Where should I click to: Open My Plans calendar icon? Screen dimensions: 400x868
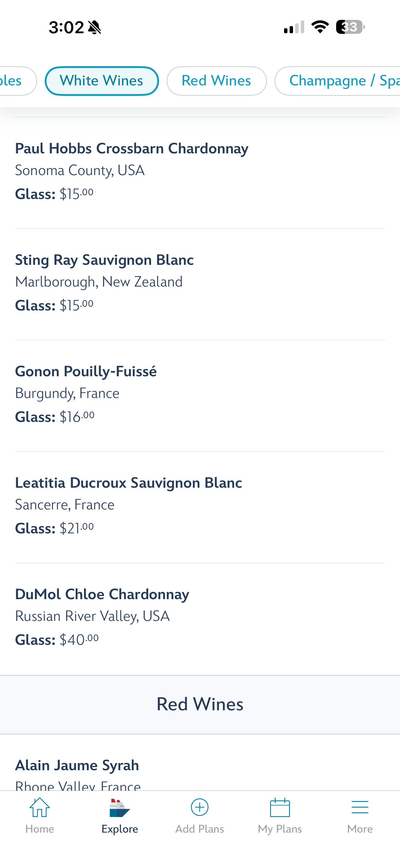tap(280, 808)
